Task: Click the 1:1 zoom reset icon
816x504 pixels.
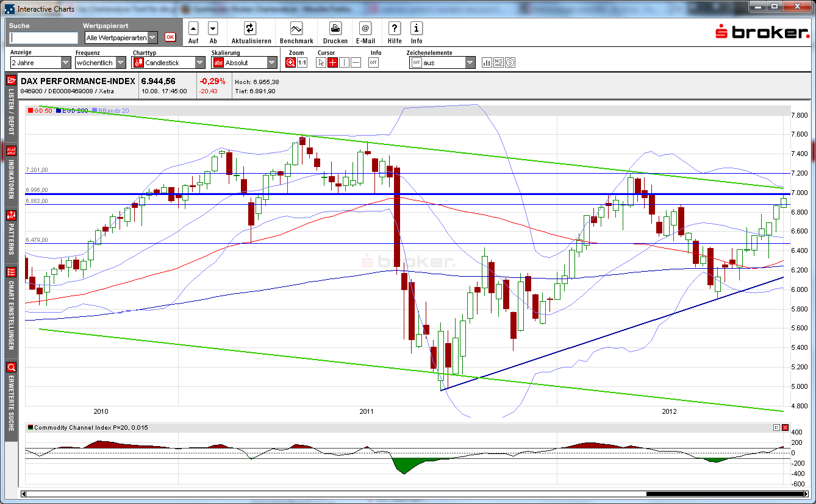Action: (301, 62)
